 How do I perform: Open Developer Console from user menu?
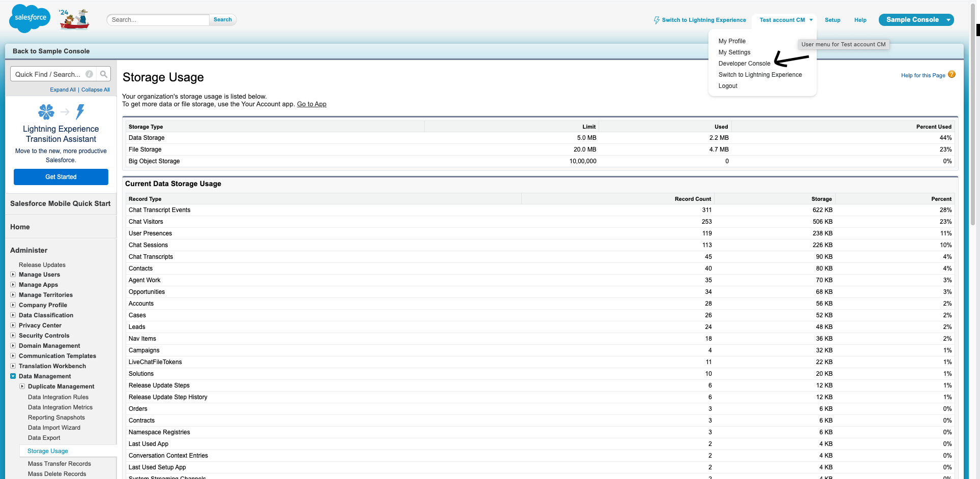point(744,64)
